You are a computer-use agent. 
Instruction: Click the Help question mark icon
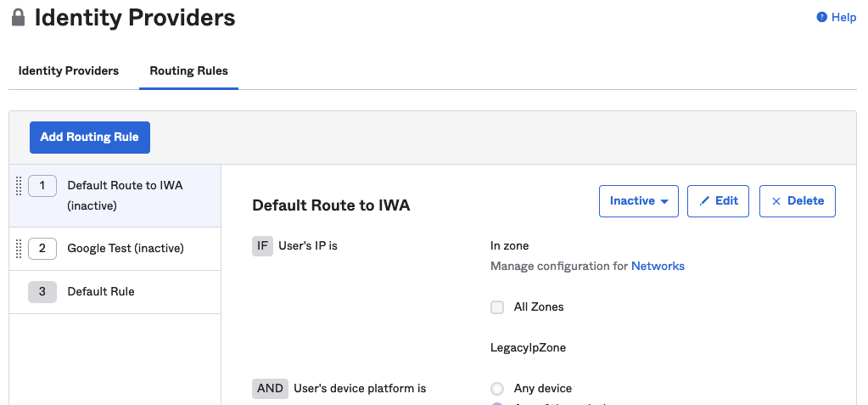coord(821,17)
